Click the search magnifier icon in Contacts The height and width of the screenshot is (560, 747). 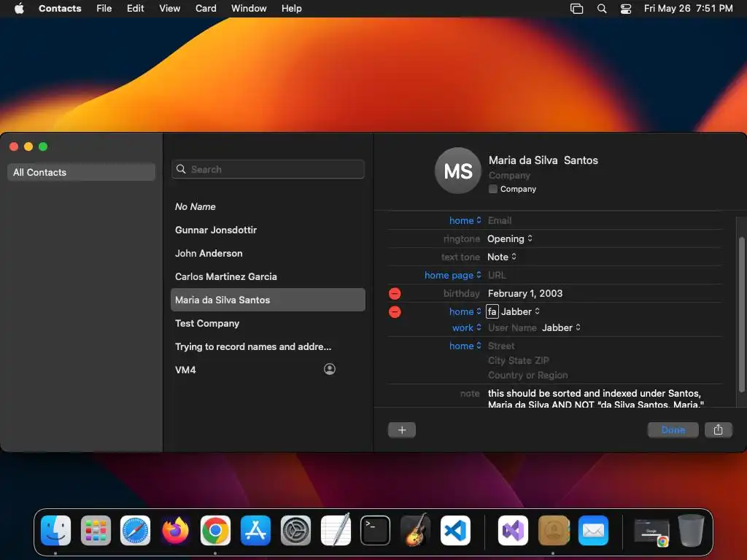coord(181,169)
